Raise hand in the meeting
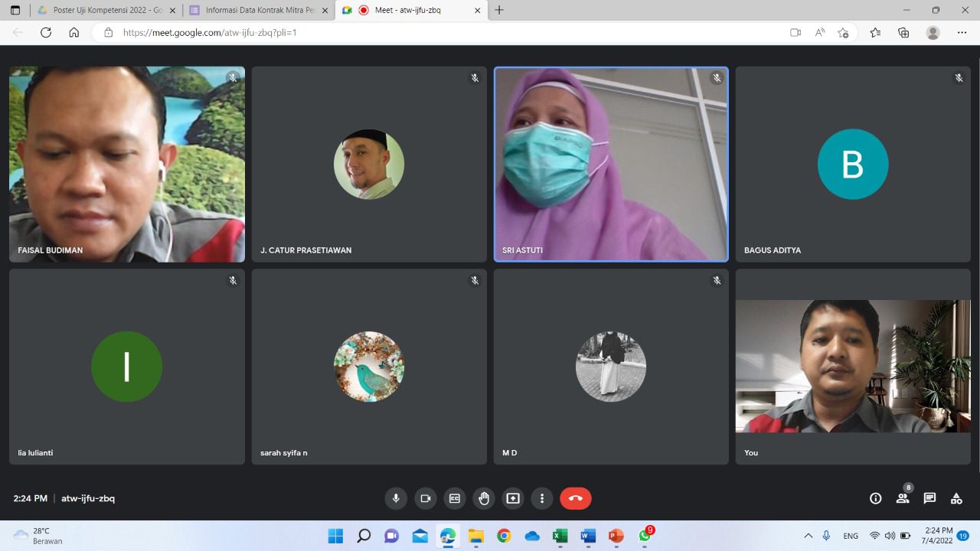 (x=483, y=498)
